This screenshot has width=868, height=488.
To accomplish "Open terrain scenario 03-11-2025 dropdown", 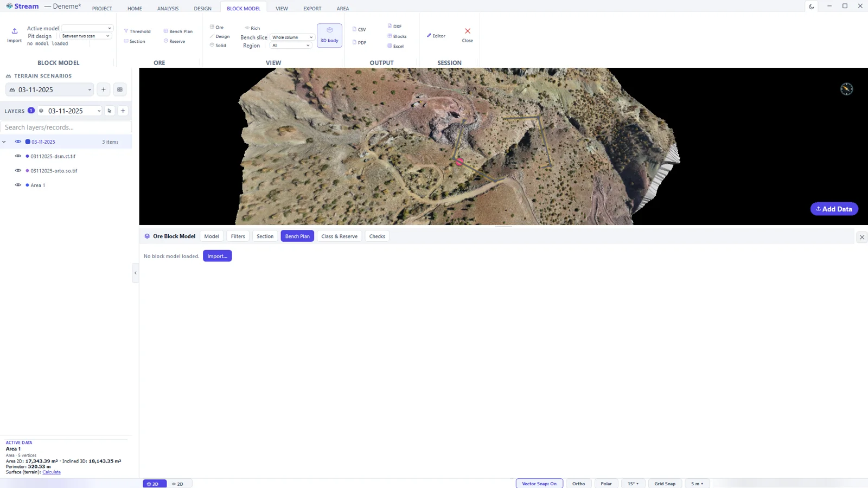I will pyautogui.click(x=50, y=89).
